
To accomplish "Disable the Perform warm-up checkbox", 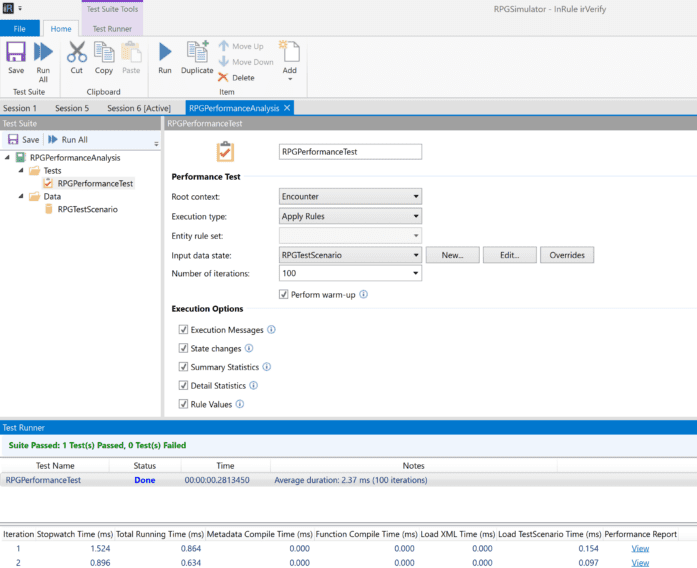I will tap(284, 294).
